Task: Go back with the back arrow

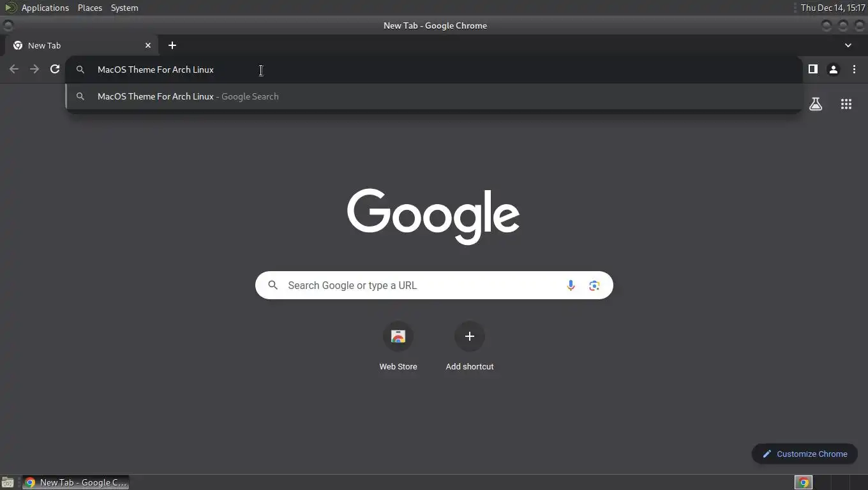Action: 14,69
